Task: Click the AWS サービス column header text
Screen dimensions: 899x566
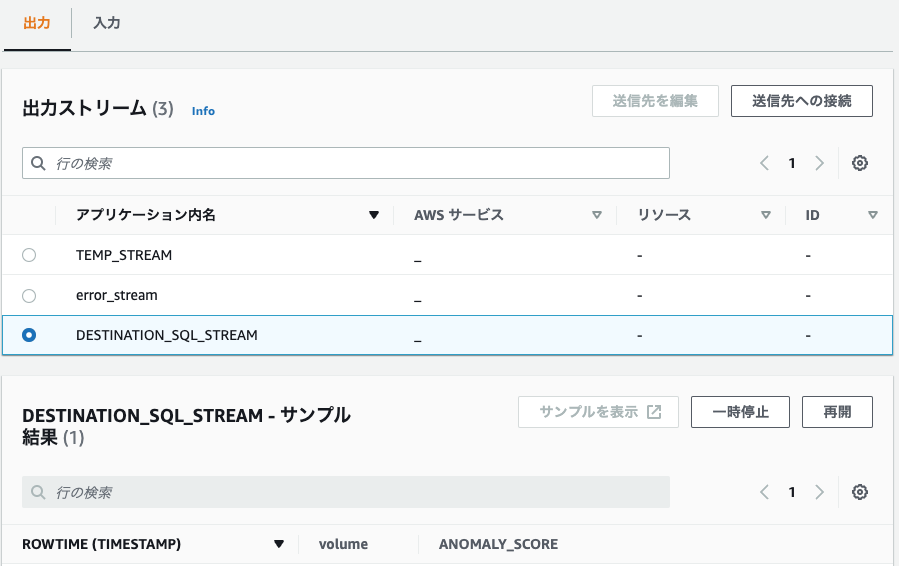Action: click(459, 215)
